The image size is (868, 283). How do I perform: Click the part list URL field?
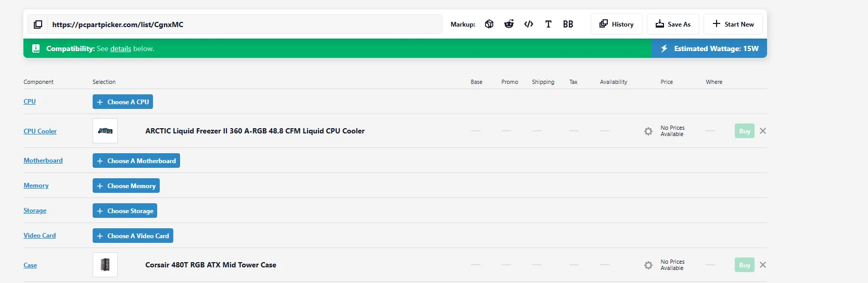coord(245,24)
